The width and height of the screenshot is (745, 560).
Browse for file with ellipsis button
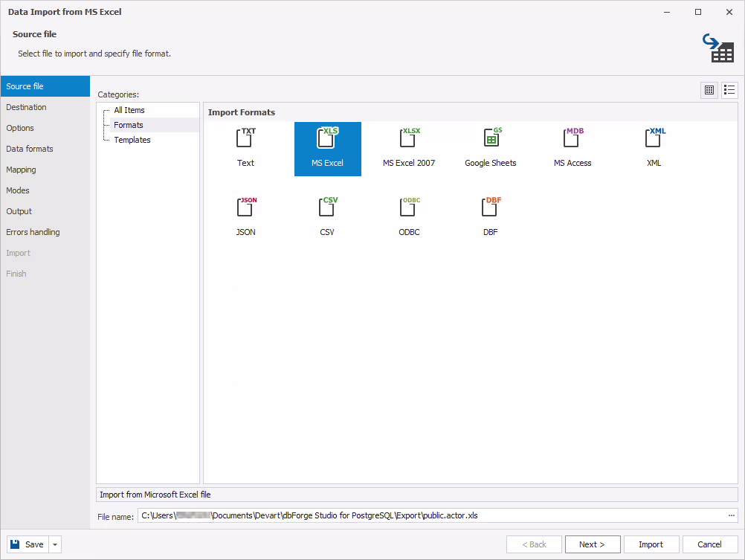click(731, 515)
